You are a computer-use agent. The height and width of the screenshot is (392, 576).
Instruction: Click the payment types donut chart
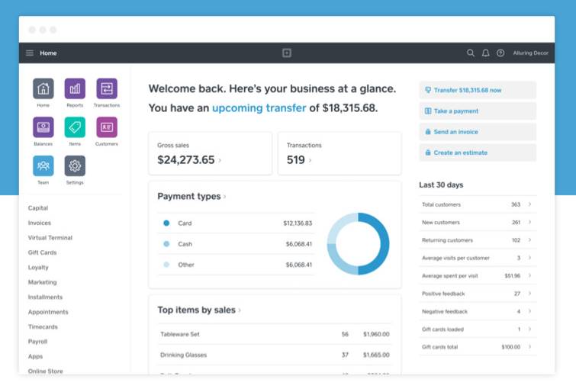pyautogui.click(x=358, y=243)
